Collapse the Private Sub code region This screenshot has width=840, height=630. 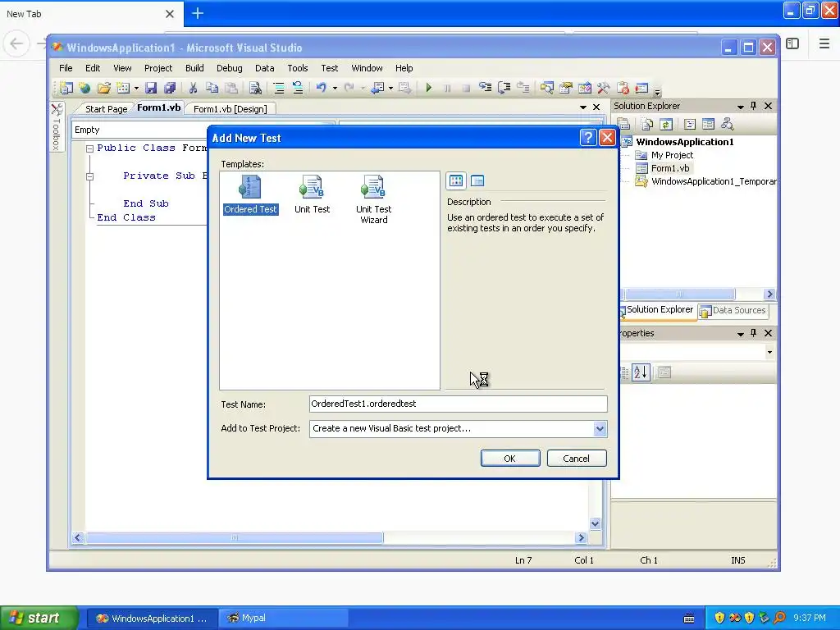pos(90,176)
